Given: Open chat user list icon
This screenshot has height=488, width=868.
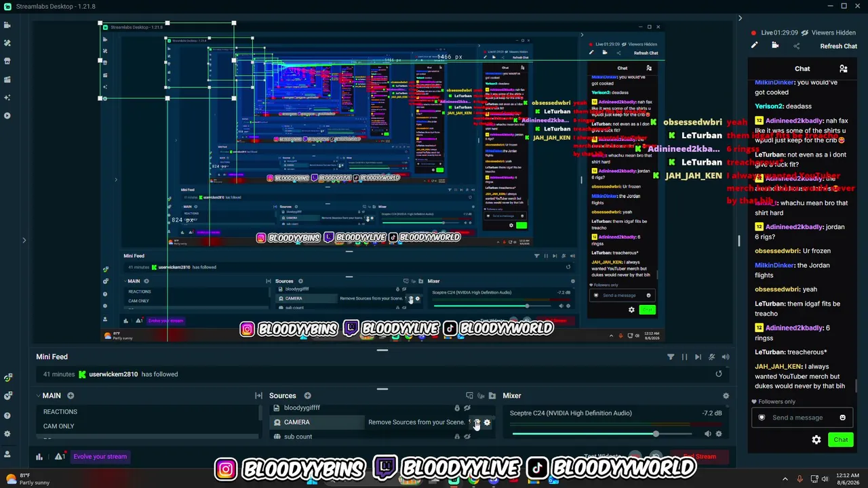Looking at the screenshot, I should (x=844, y=68).
